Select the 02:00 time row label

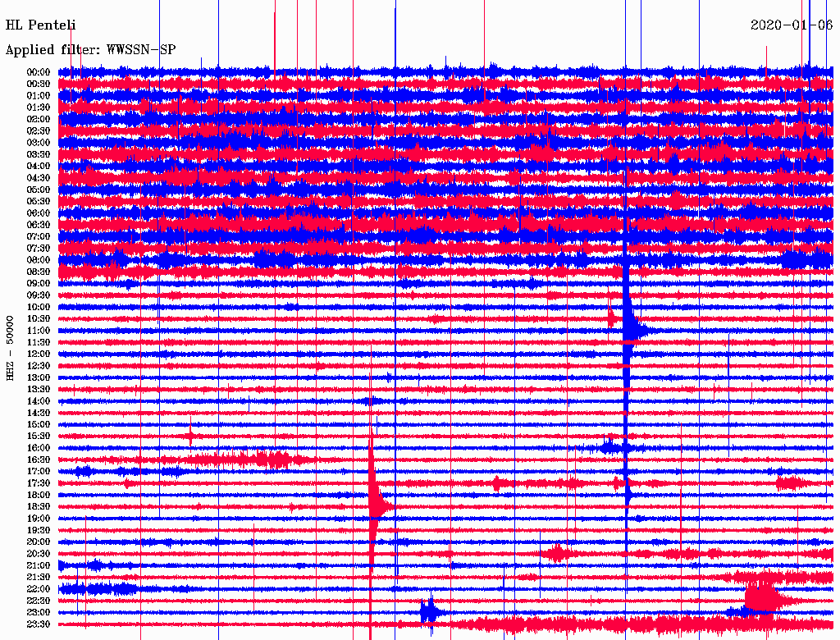click(x=39, y=120)
